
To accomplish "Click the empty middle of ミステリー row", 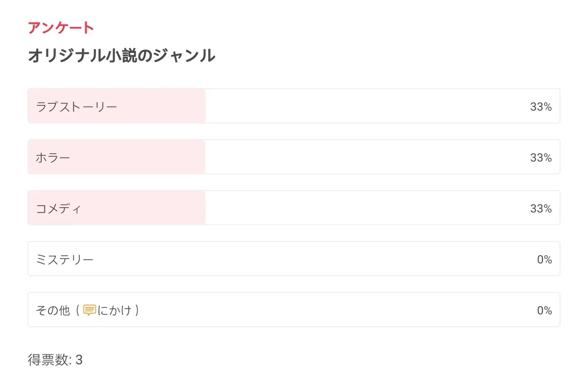I will (x=294, y=259).
